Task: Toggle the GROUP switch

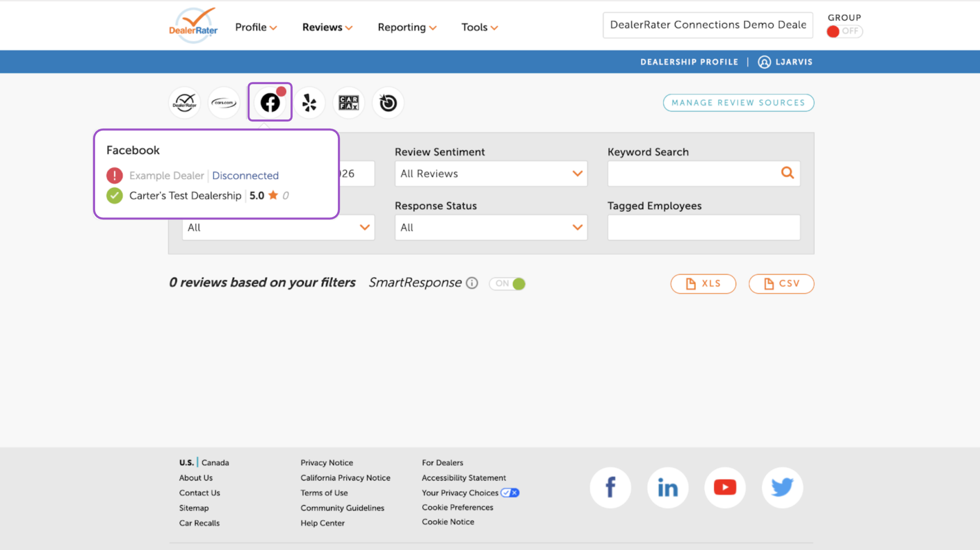Action: [x=844, y=31]
